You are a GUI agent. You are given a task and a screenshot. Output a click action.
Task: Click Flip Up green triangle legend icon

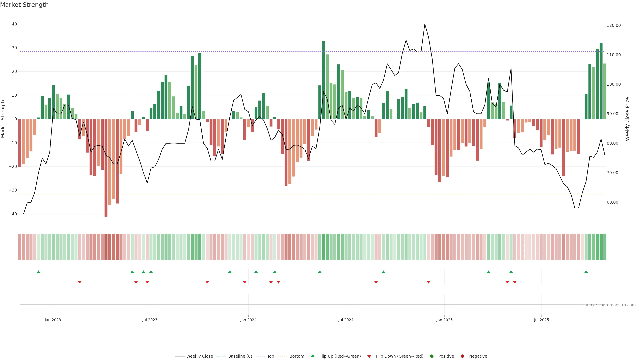click(312, 356)
